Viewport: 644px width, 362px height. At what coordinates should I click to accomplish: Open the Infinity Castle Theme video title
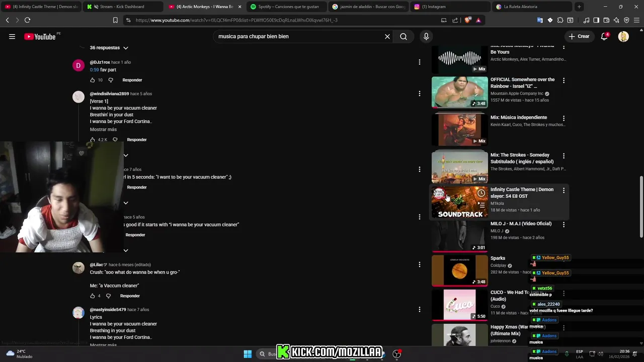pos(522,193)
